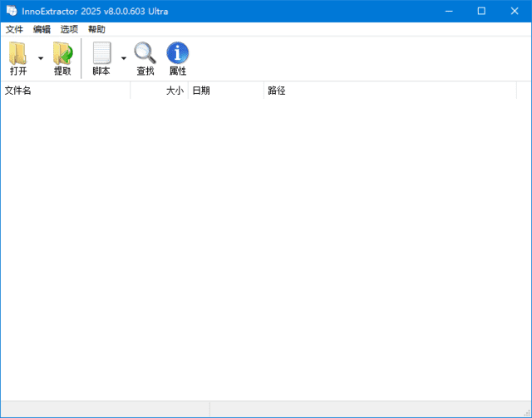The width and height of the screenshot is (532, 418).
Task: Expand the dropdown arrow beside 脚本
Action: [124, 58]
